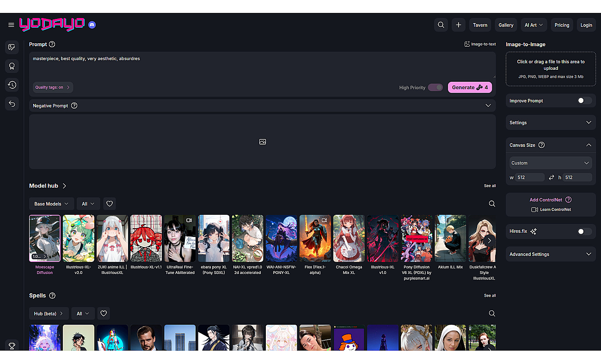Click the search icon in header
This screenshot has height=364, width=601.
tap(441, 25)
